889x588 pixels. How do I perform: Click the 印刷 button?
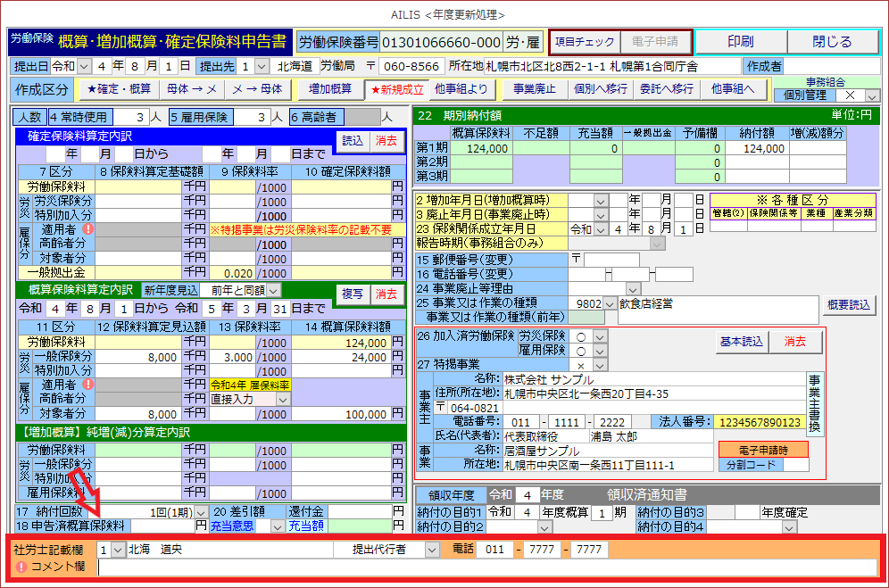739,42
